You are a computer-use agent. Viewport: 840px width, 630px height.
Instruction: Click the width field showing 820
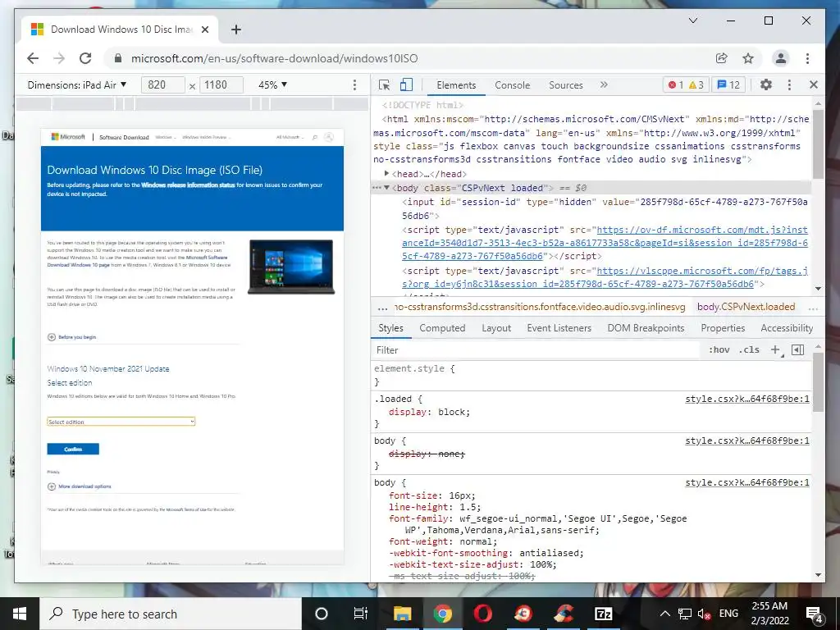pos(163,84)
